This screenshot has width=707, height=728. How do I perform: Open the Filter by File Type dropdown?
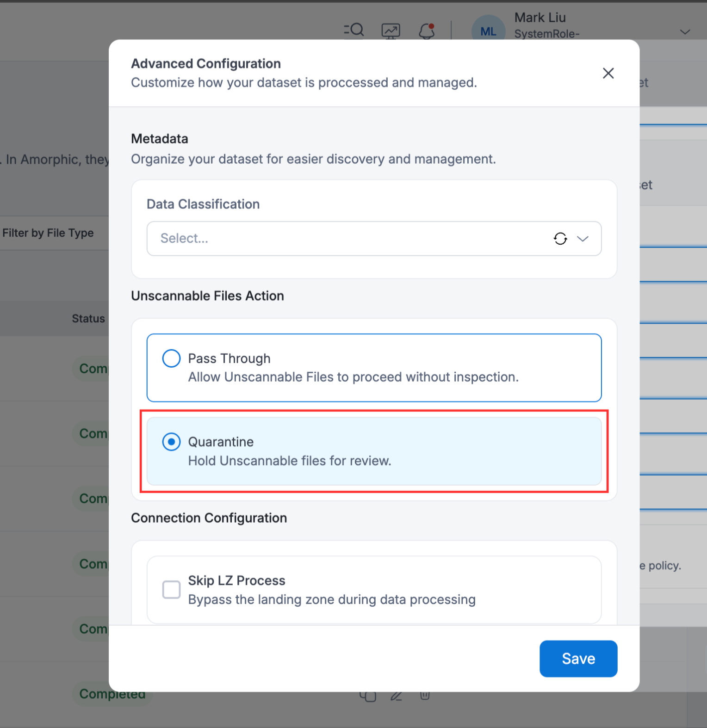[48, 233]
